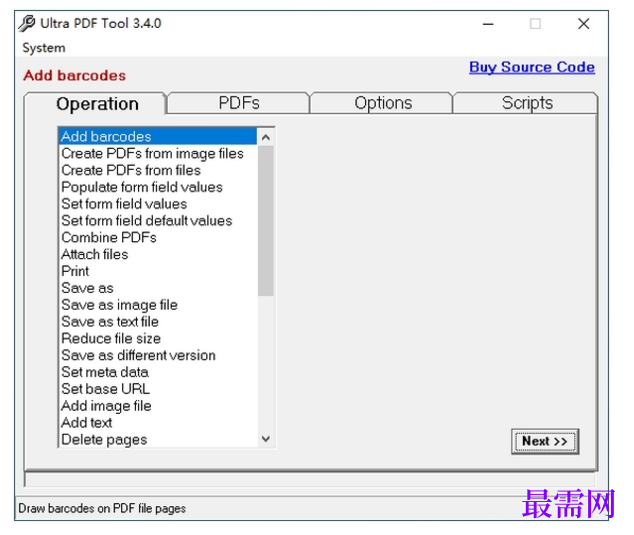This screenshot has height=535, width=634.
Task: Choose Save as image file
Action: pos(158,305)
